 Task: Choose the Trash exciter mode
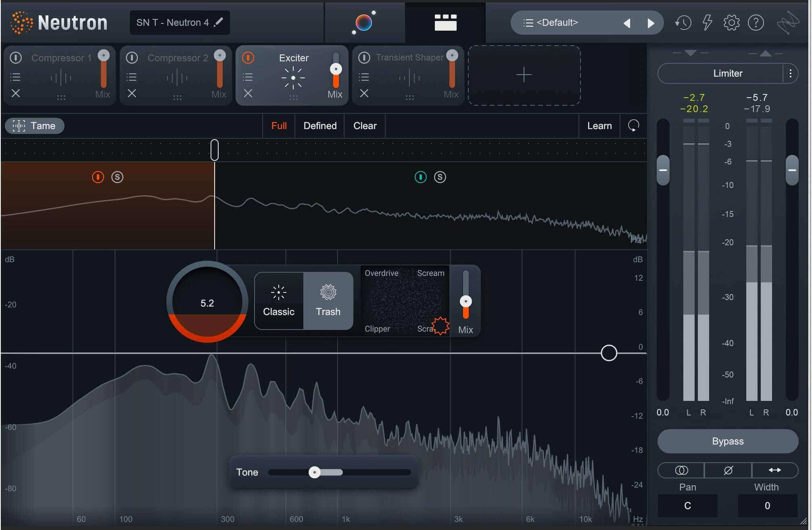point(328,300)
